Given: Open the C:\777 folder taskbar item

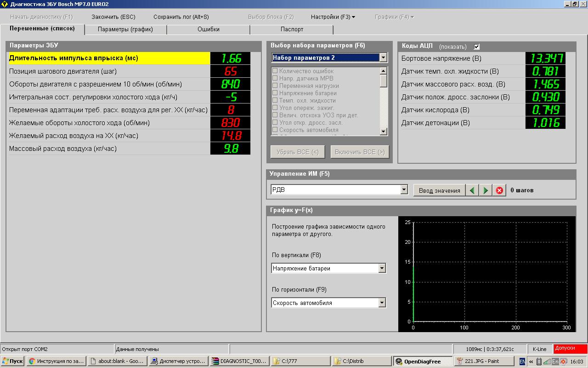Looking at the screenshot, I should click(x=300, y=361).
